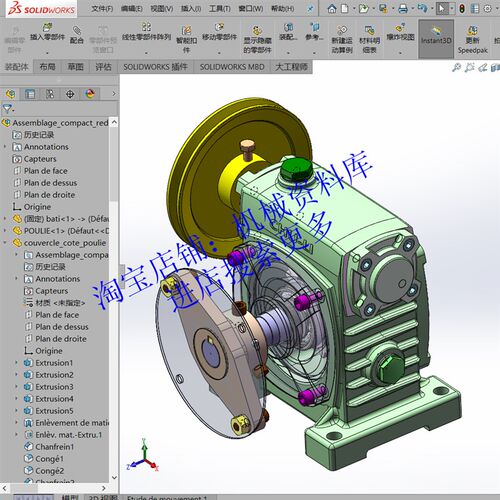This screenshot has height=500, width=500.
Task: Open the FeatureManager design tree tab
Action: click(10, 94)
